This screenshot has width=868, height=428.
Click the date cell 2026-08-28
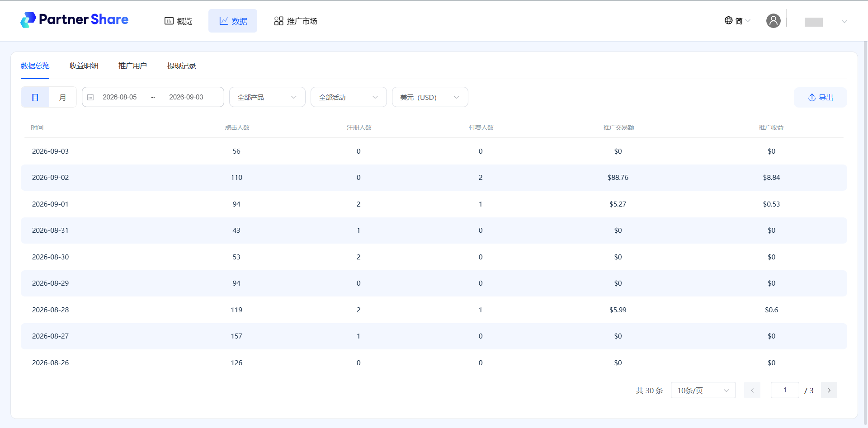click(x=50, y=310)
